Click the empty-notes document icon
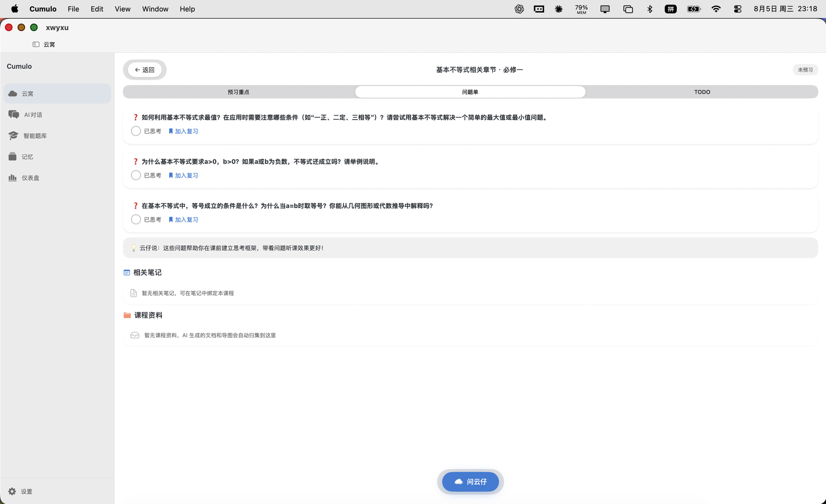Screen dimensions: 826x504 click(133, 293)
